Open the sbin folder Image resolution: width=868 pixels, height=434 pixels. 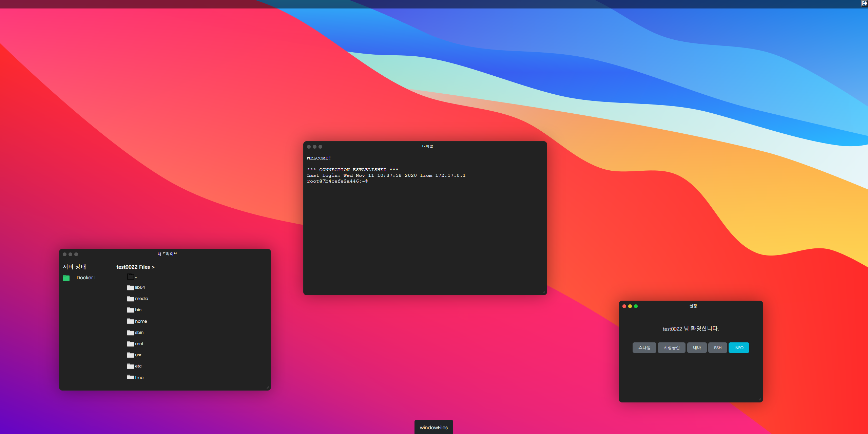(135, 333)
